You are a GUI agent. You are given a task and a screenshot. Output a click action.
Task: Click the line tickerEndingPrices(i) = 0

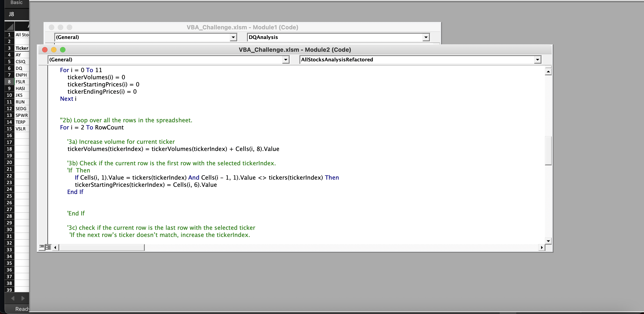[x=102, y=91]
